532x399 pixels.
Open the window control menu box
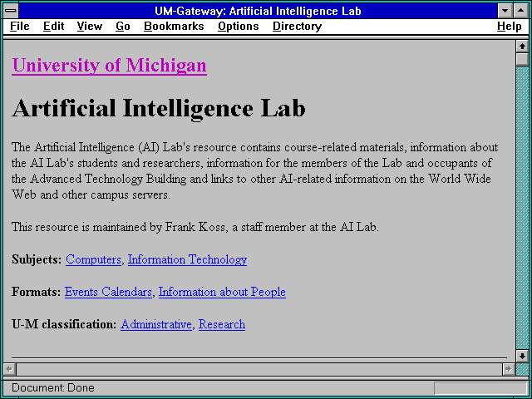pyautogui.click(x=11, y=11)
